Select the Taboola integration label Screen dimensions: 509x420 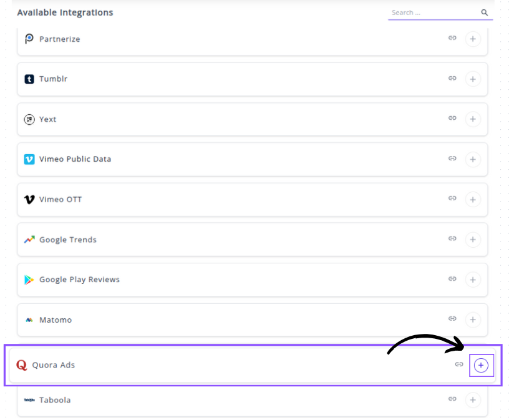[55, 400]
